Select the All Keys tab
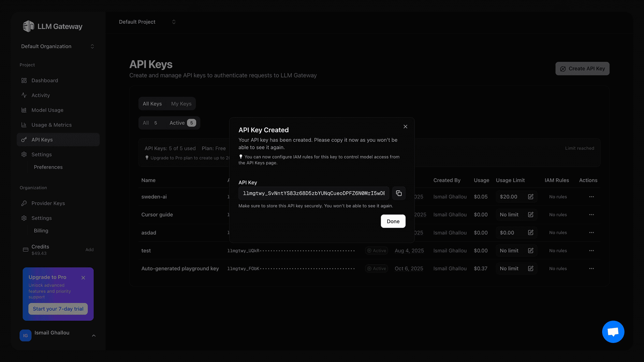This screenshot has width=644, height=362. click(152, 104)
